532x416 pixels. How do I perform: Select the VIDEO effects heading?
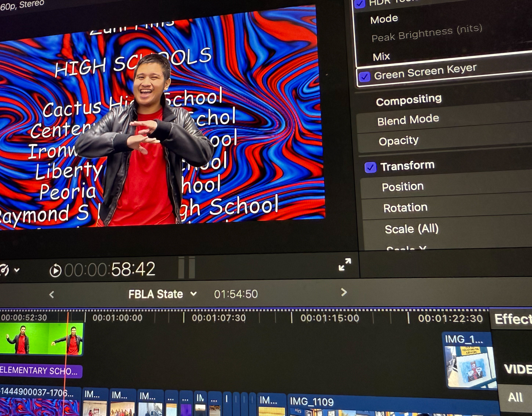point(518,369)
